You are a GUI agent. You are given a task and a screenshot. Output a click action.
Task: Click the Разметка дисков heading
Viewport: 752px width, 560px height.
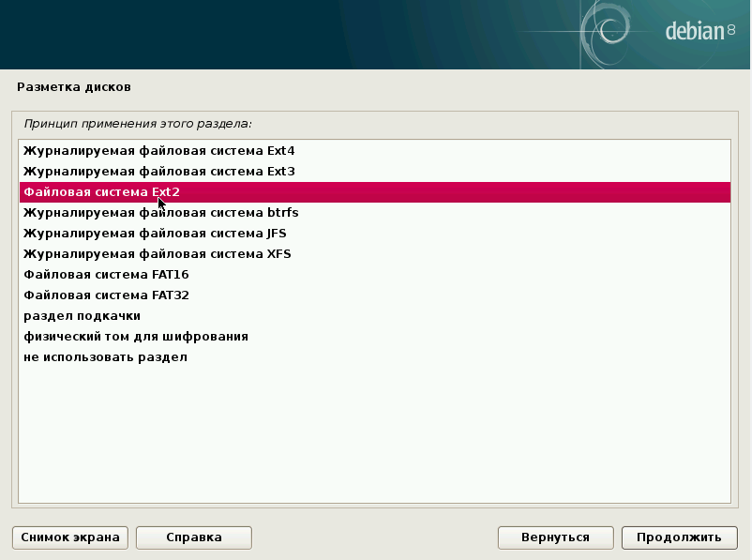tap(74, 87)
